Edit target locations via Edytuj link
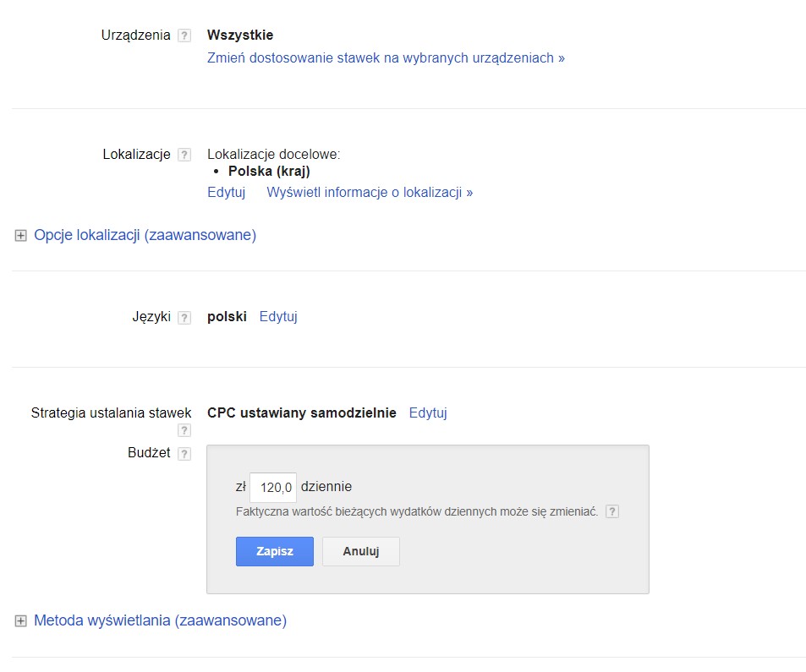806x672 pixels. pyautogui.click(x=226, y=192)
